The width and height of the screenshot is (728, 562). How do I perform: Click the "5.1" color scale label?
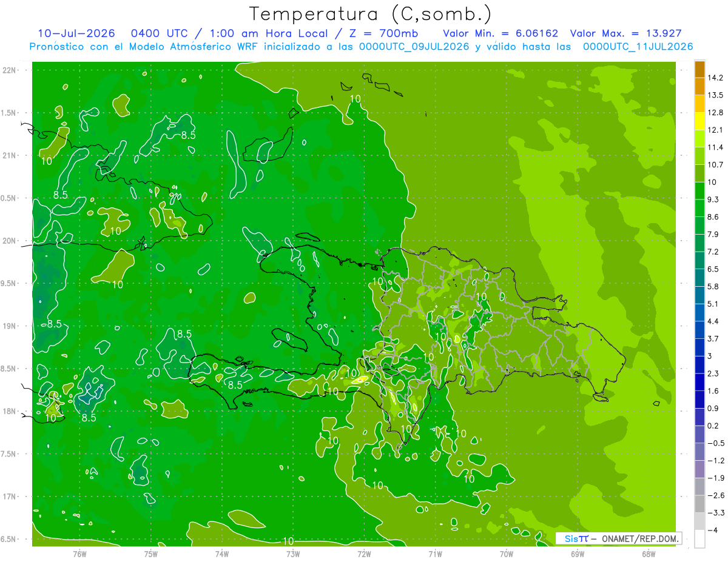click(x=713, y=304)
